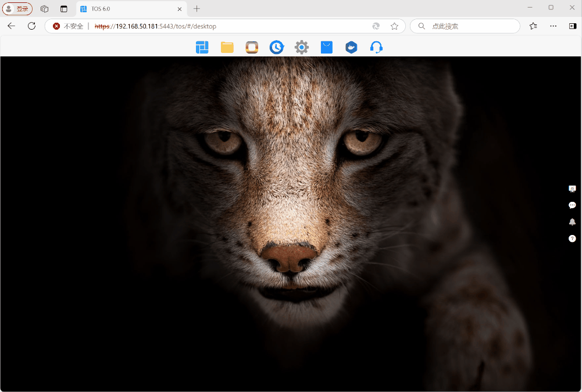This screenshot has height=392, width=582.
Task: Launch the brown square app icon
Action: pos(252,48)
